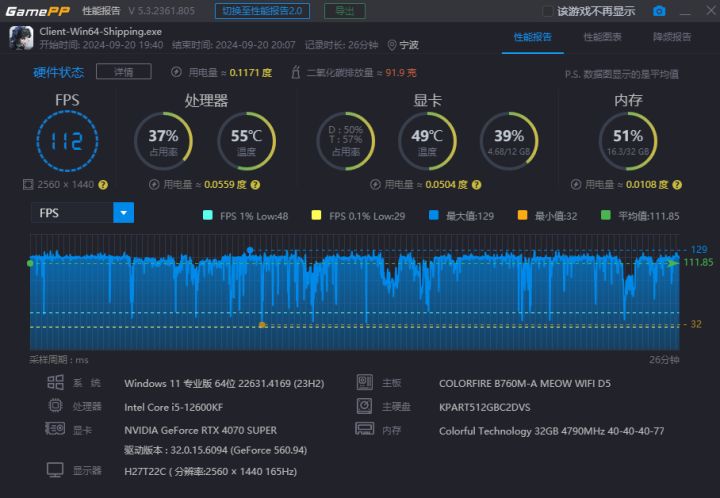Click the hard disk icon next to 主硬盘
This screenshot has width=720, height=498.
(365, 406)
